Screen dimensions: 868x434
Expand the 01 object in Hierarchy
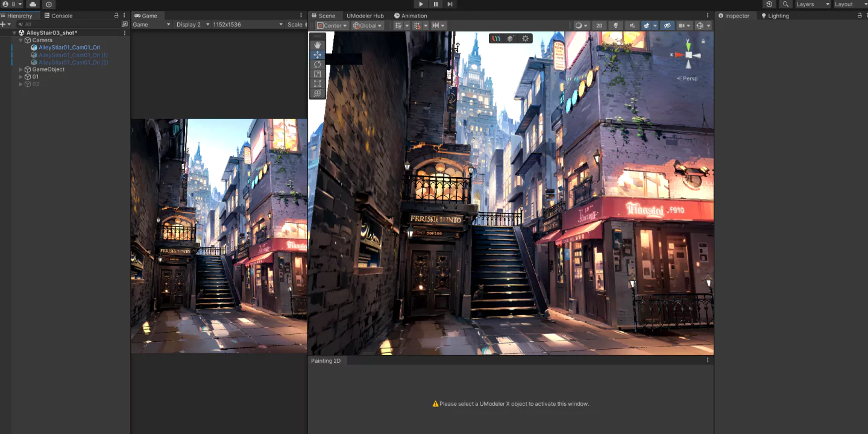point(20,77)
